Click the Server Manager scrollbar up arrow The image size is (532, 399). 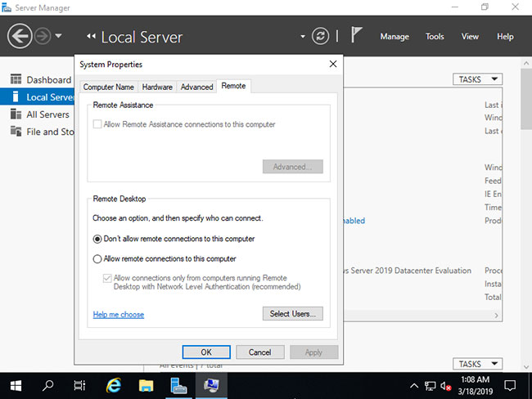[x=526, y=63]
